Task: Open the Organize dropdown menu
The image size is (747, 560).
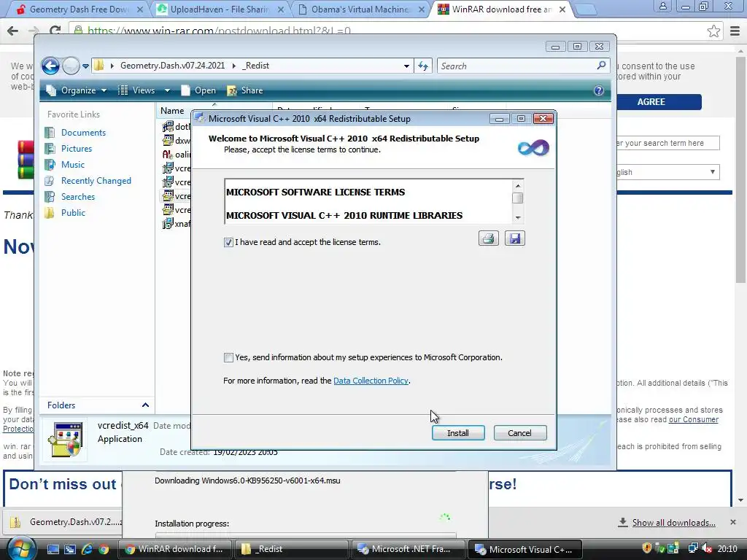Action: coord(76,90)
